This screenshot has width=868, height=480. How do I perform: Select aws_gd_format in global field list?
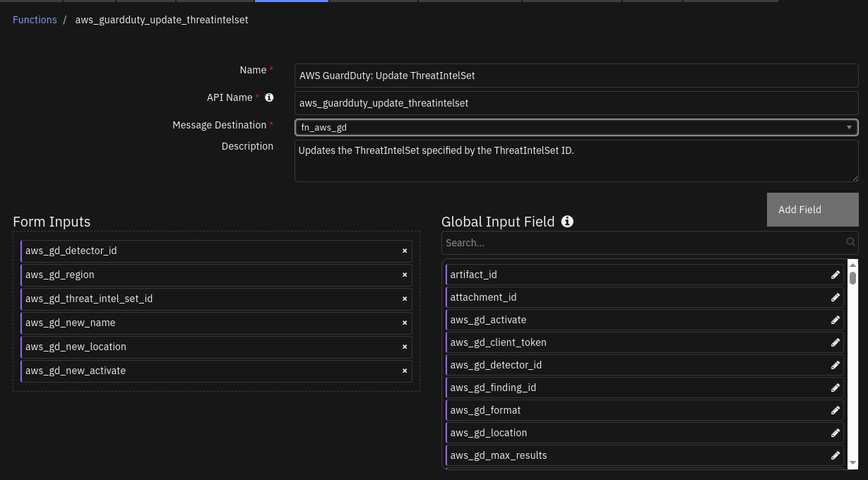(645, 410)
